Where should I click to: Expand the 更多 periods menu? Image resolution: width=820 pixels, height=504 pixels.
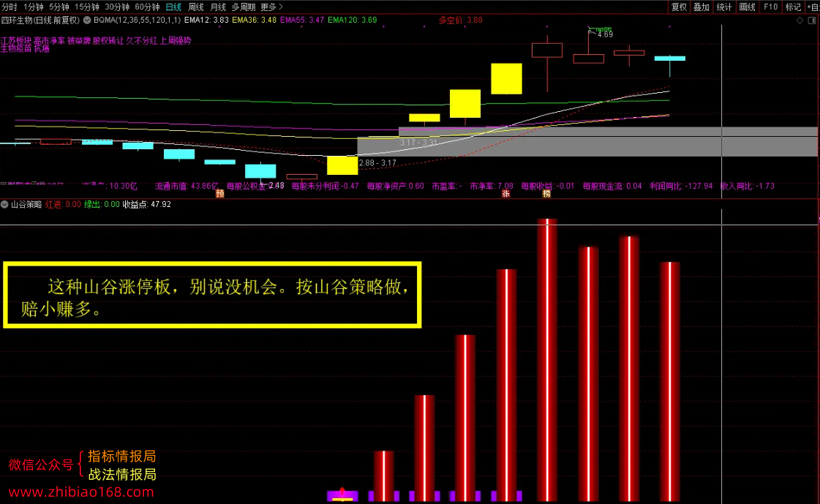(x=271, y=7)
